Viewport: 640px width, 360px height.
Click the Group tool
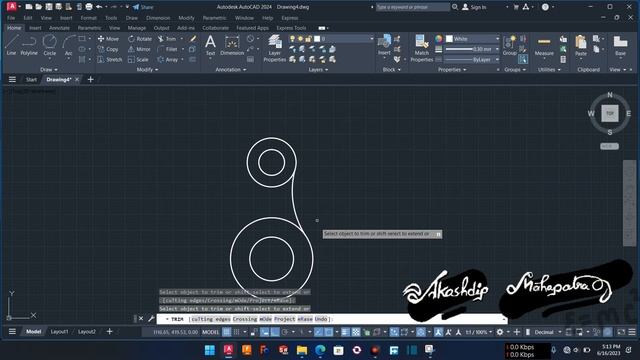pos(509,45)
